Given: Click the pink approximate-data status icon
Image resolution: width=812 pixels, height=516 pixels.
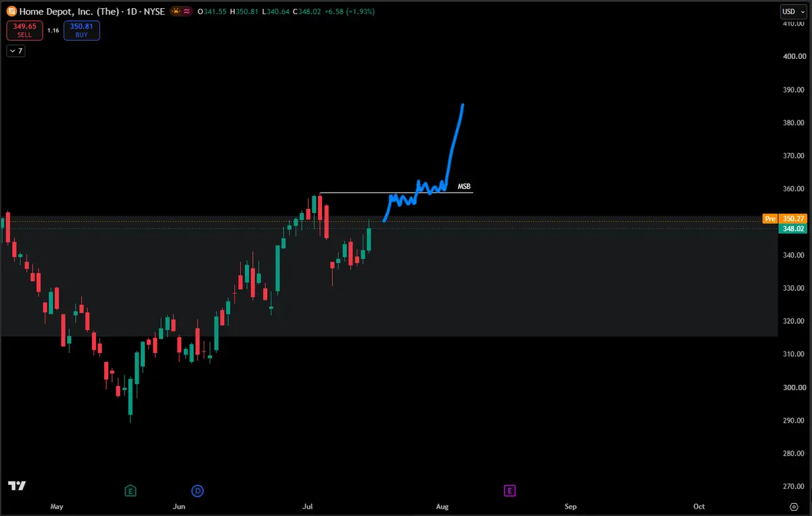Looking at the screenshot, I should pos(185,11).
